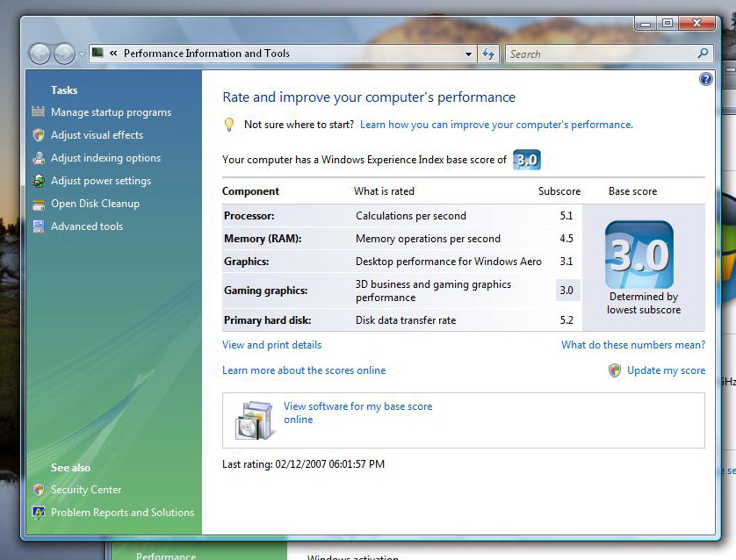Click the large 3.0 base score badge
Image resolution: width=736 pixels, height=560 pixels.
coord(639,255)
